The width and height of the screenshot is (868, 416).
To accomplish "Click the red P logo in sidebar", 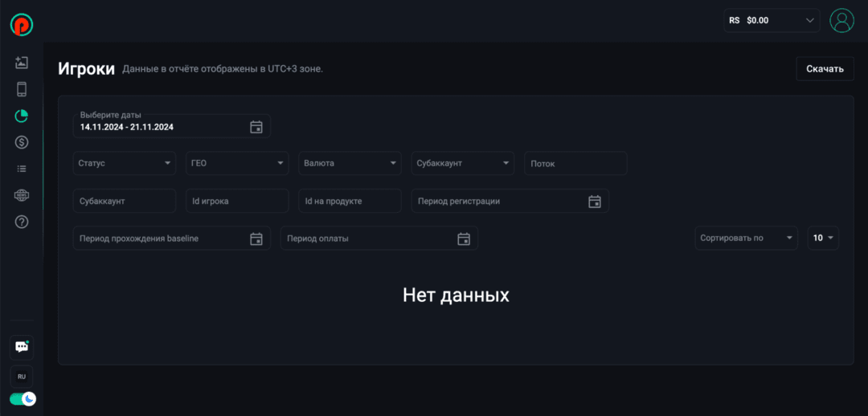I will pyautogui.click(x=22, y=24).
